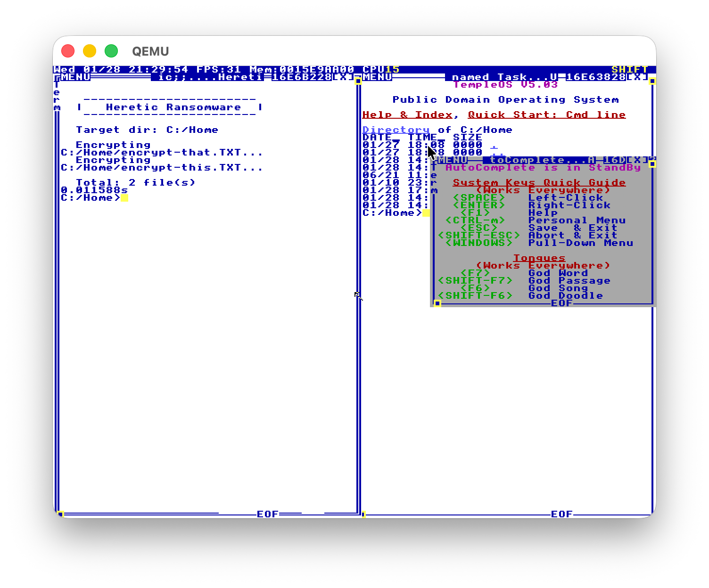Click the 'Pull-Down Menu' description
Viewport: 709px width, 588px height.
(581, 243)
